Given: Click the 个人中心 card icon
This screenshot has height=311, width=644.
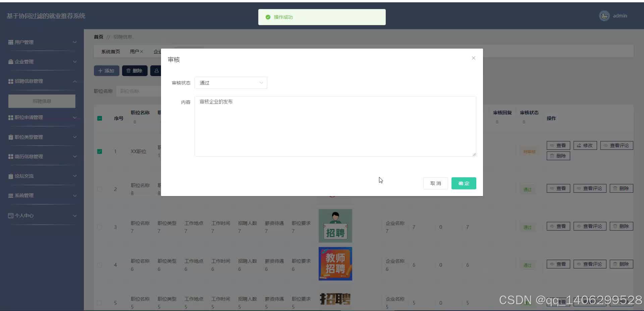Looking at the screenshot, I should 11,215.
